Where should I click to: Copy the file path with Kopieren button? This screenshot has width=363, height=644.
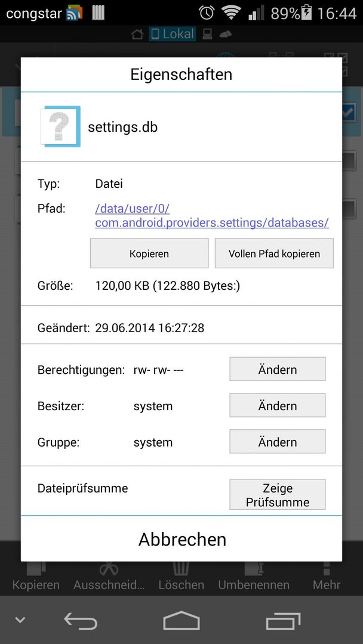(149, 253)
